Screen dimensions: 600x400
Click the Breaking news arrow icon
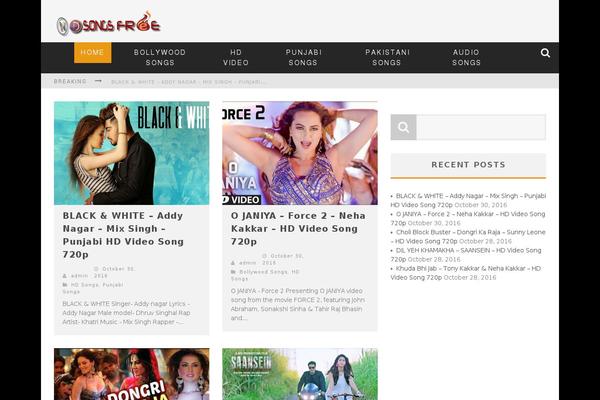coord(98,81)
